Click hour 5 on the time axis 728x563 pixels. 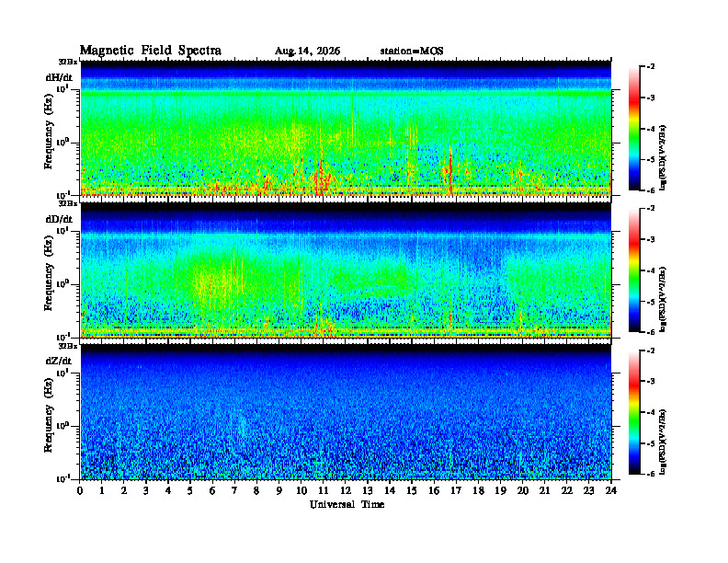[190, 490]
